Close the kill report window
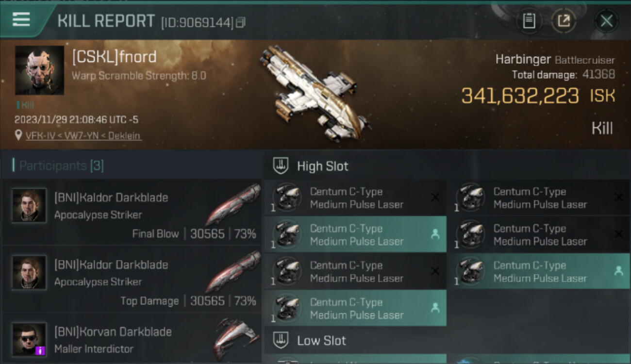Viewport: 631px width, 364px height. tap(606, 21)
